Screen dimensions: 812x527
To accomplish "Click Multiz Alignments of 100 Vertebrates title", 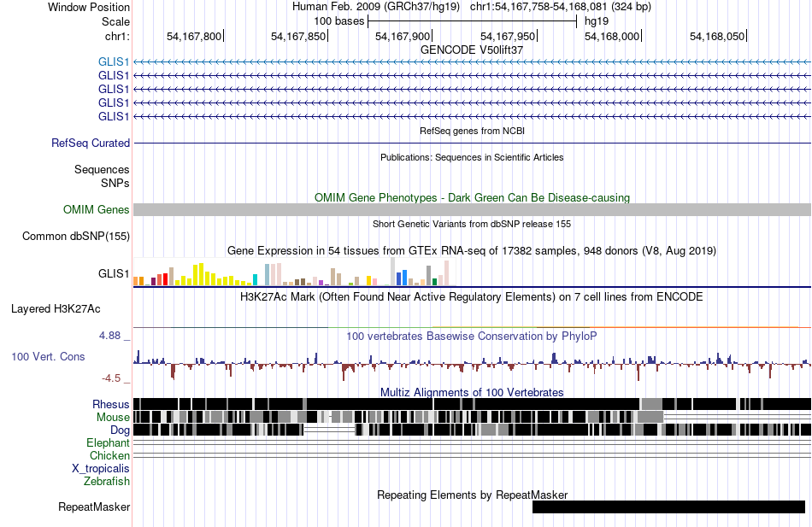I will point(472,392).
